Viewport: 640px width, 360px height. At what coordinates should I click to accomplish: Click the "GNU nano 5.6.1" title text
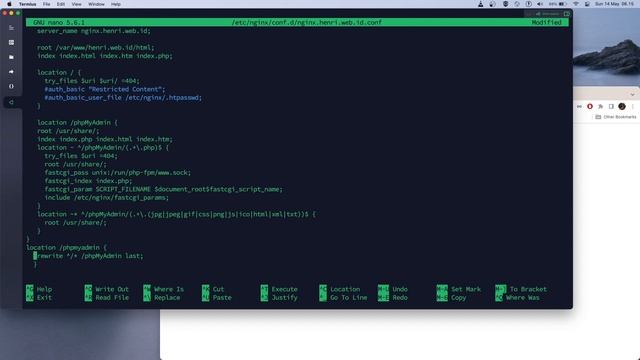[59, 22]
